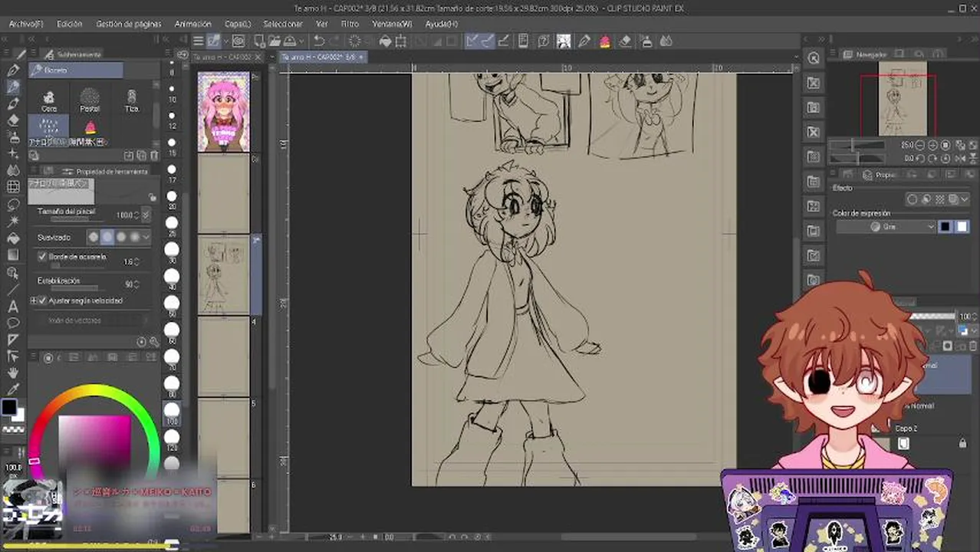Viewport: 980px width, 552px height.
Task: Select the Pastel sub tool
Action: [x=90, y=100]
